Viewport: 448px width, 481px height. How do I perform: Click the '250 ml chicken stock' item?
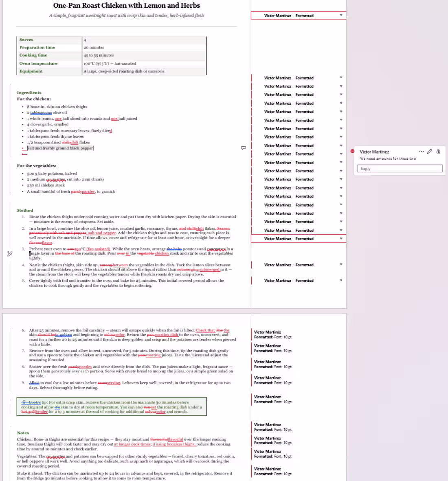[46, 185]
